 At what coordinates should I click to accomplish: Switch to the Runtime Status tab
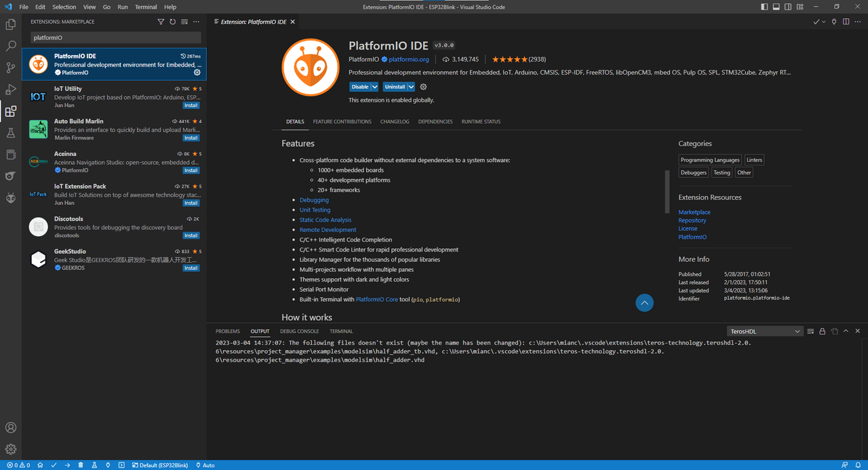click(481, 121)
